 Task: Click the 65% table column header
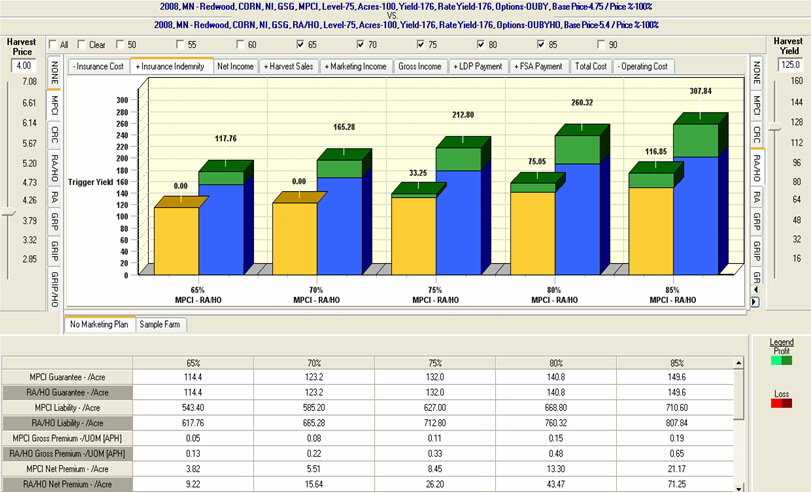193,363
